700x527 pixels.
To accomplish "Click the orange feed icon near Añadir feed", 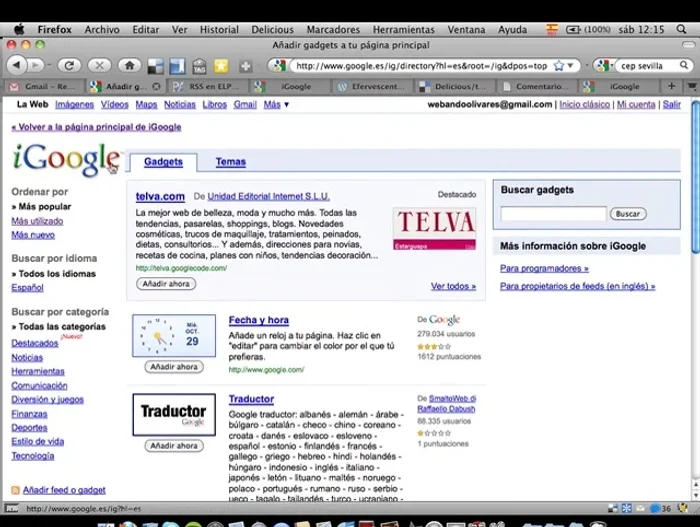I will [16, 490].
